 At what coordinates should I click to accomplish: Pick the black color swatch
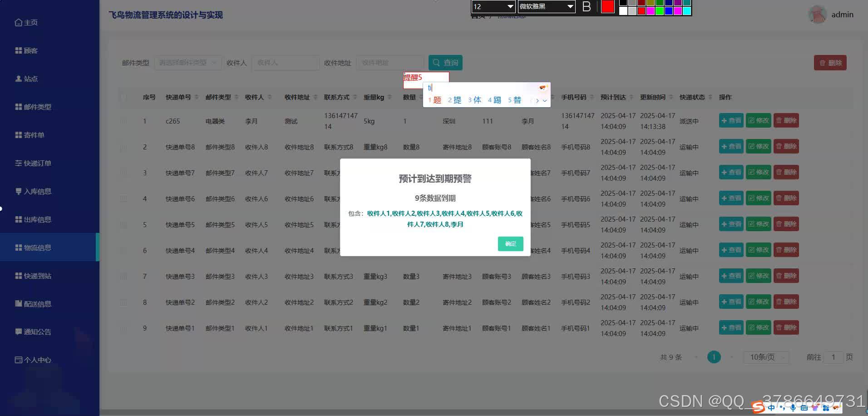tap(623, 3)
